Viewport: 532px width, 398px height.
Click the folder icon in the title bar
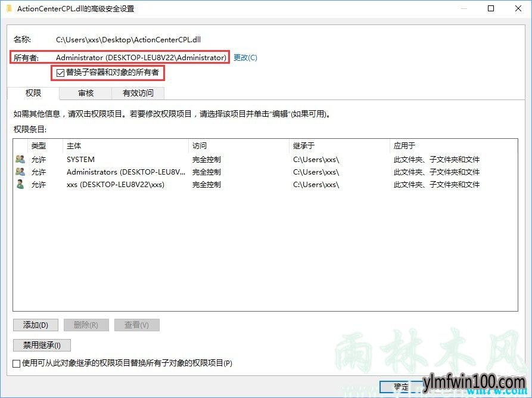point(10,8)
